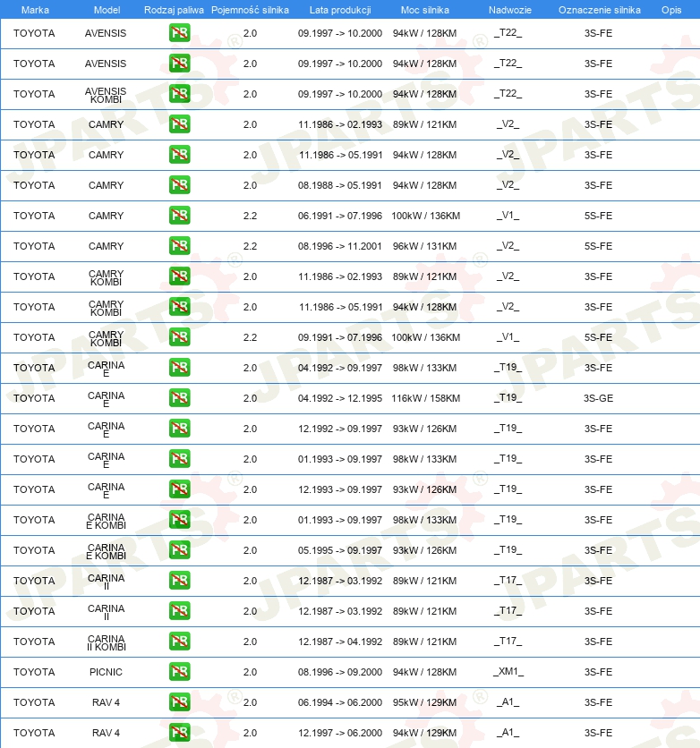The width and height of the screenshot is (700, 748).
Task: Click Oznaczenie silnika column header
Action: (x=600, y=10)
